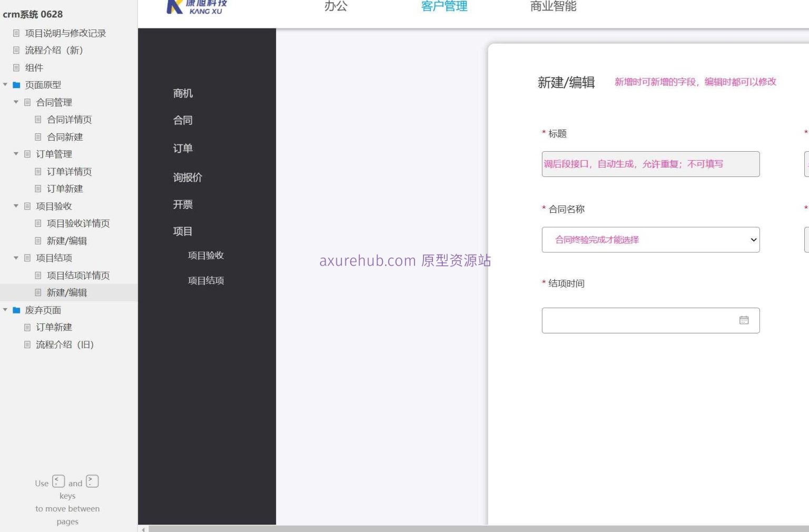Click inside the 结项时间 input field
Viewport: 809px width, 532px height.
632,320
